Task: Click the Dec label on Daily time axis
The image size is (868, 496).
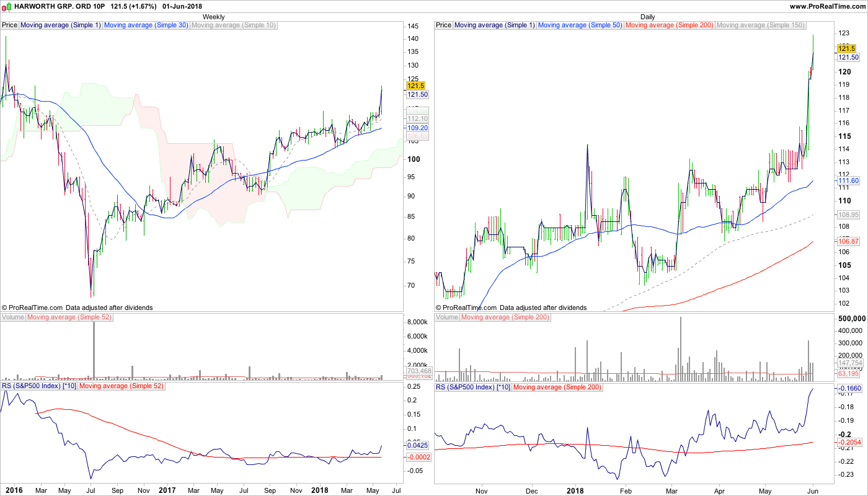Action: (x=532, y=490)
